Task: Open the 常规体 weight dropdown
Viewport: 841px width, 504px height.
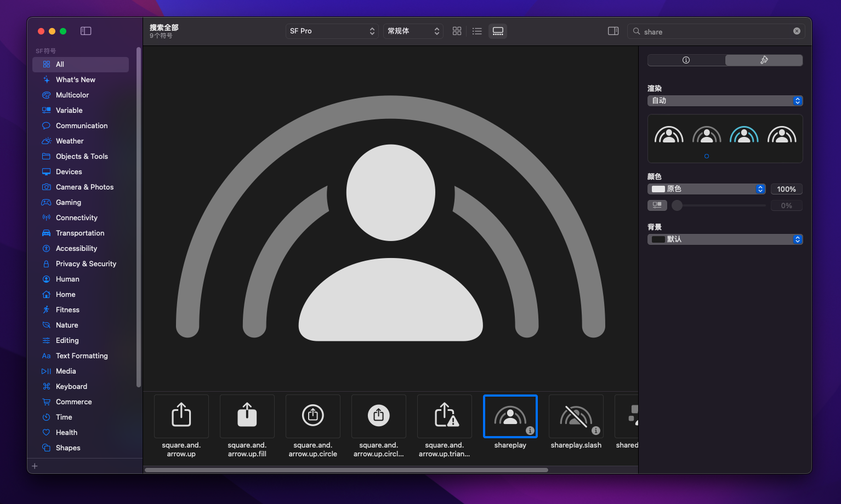Action: [x=413, y=31]
